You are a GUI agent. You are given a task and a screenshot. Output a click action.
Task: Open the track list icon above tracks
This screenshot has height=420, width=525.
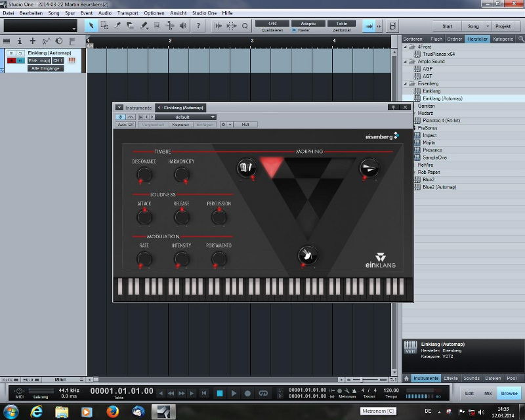tap(7, 41)
